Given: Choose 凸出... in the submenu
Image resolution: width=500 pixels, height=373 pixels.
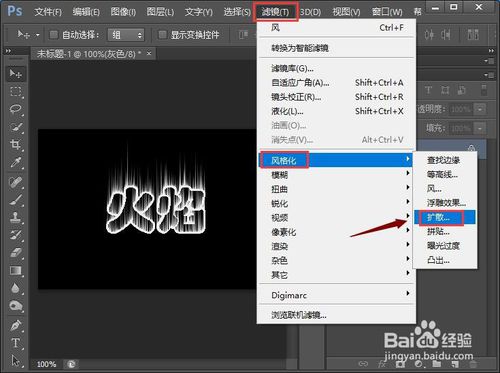Looking at the screenshot, I should coord(445,260).
